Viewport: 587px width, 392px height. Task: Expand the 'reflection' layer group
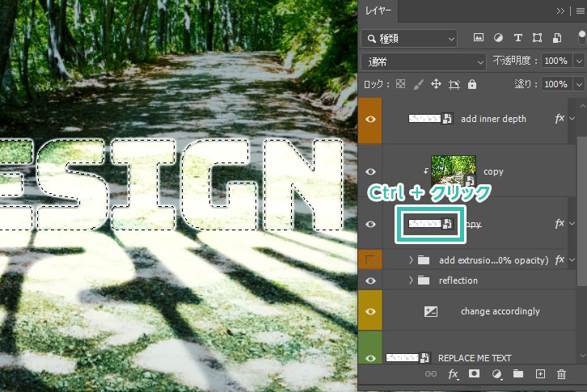pyautogui.click(x=411, y=280)
